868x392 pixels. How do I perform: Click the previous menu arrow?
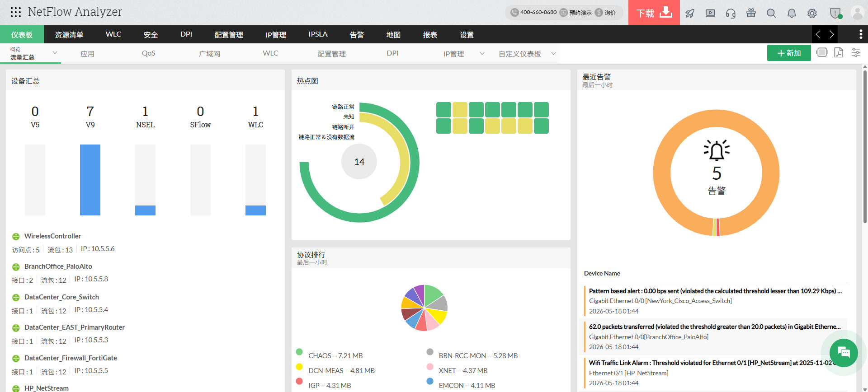coord(818,34)
